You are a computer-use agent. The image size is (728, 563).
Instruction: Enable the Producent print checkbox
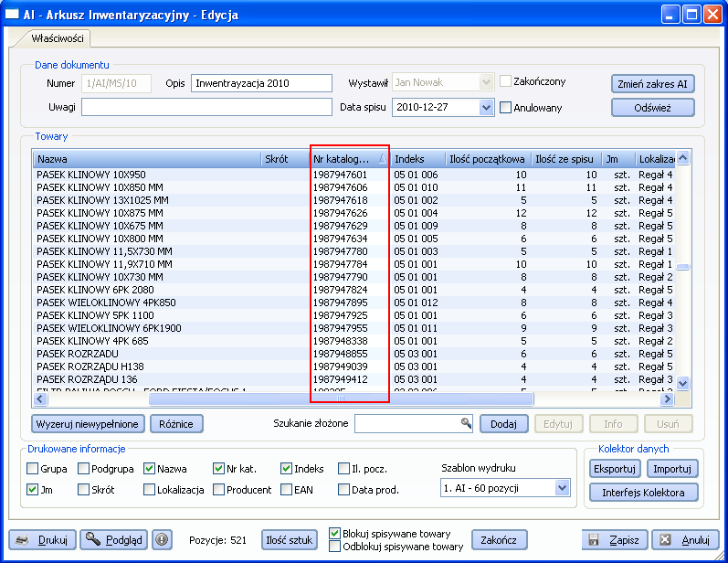click(218, 490)
